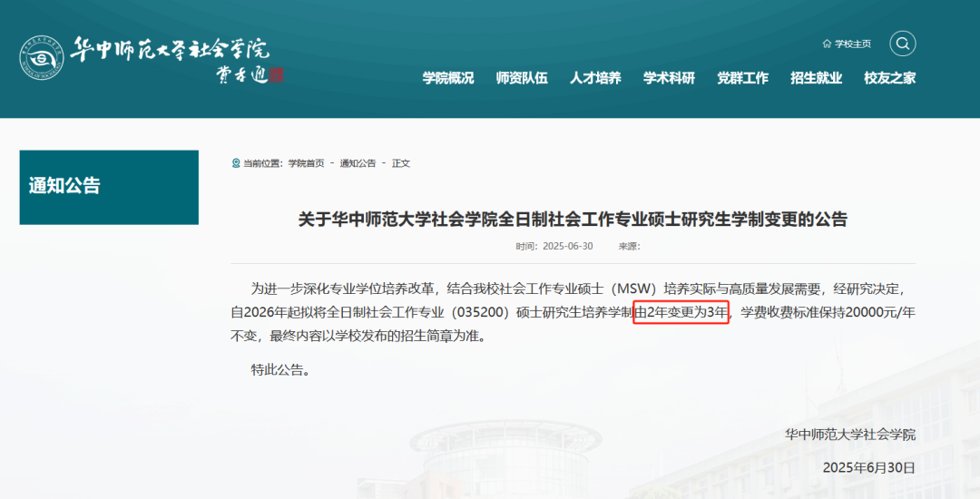Click the 特此公告 line
The image size is (980, 499).
(280, 370)
